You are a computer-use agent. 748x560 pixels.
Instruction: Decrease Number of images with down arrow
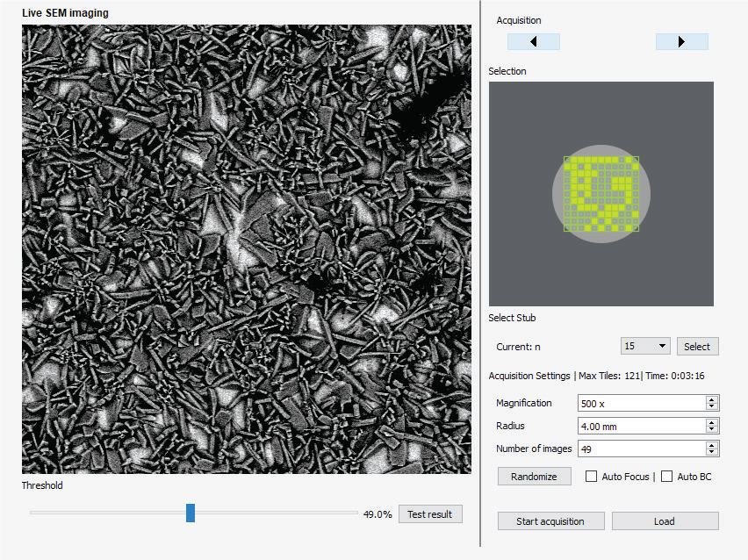[711, 452]
